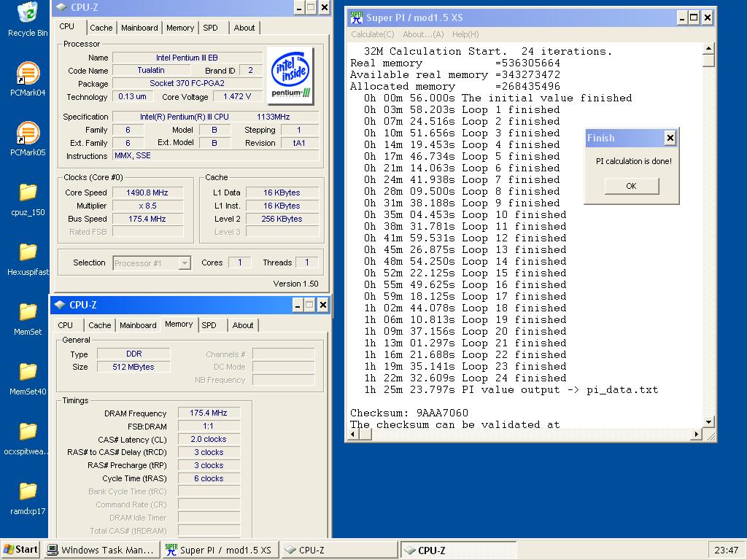The image size is (747, 560).
Task: Switch to SPD tab in bottom CPU-Z
Action: [x=209, y=325]
